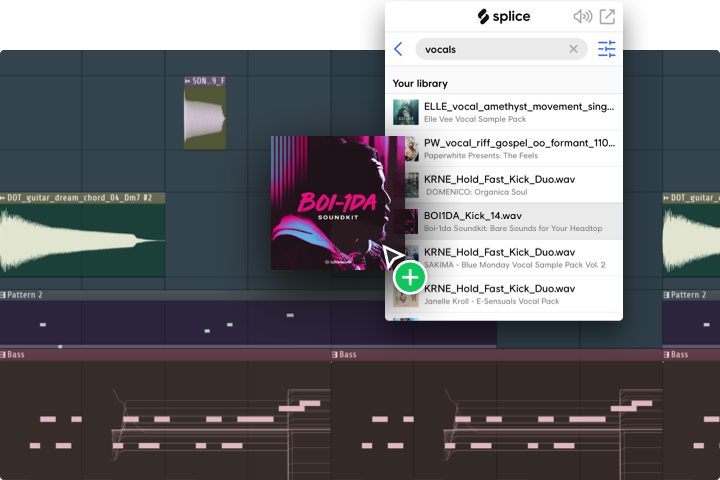Click the Elle Vee pack thumbnail
Viewport: 720px width, 480px height.
(405, 112)
